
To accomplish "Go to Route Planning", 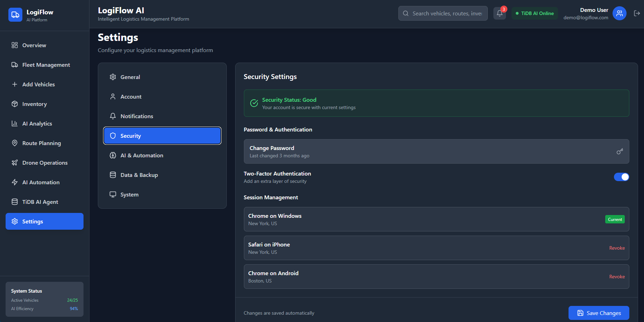I will point(41,143).
